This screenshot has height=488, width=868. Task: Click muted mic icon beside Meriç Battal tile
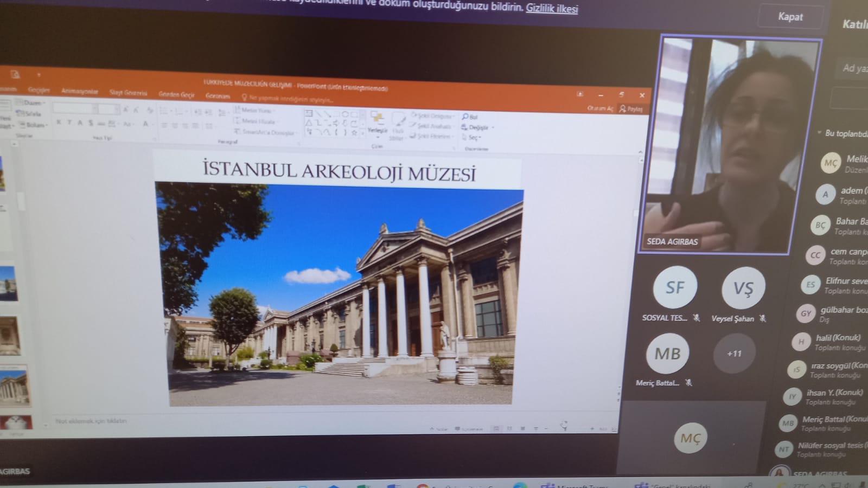click(x=688, y=383)
